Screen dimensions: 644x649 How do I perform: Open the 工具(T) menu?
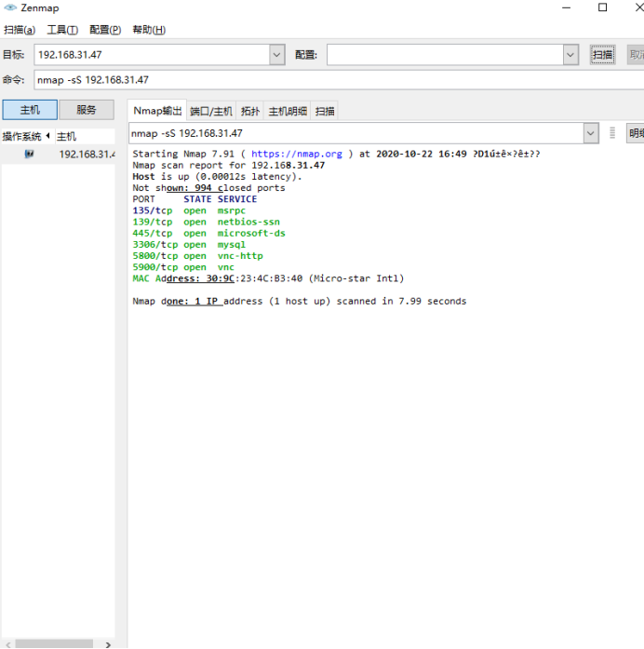[62, 30]
